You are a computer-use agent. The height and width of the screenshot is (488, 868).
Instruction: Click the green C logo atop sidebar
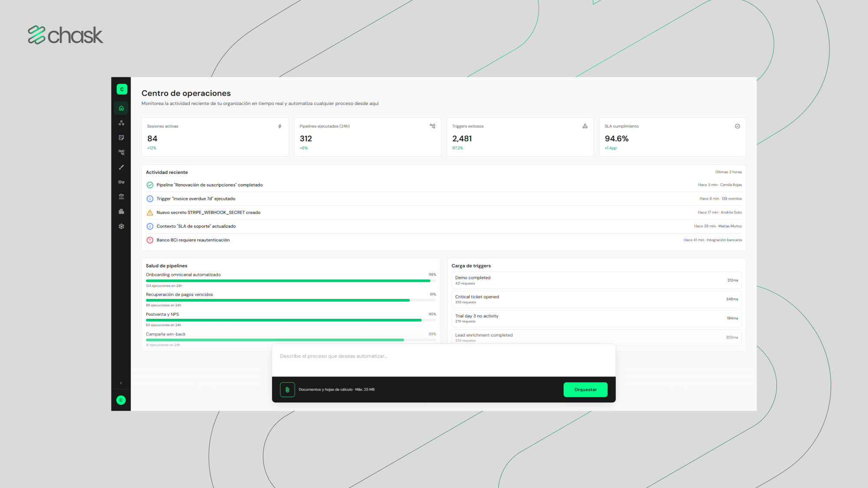[x=122, y=89]
